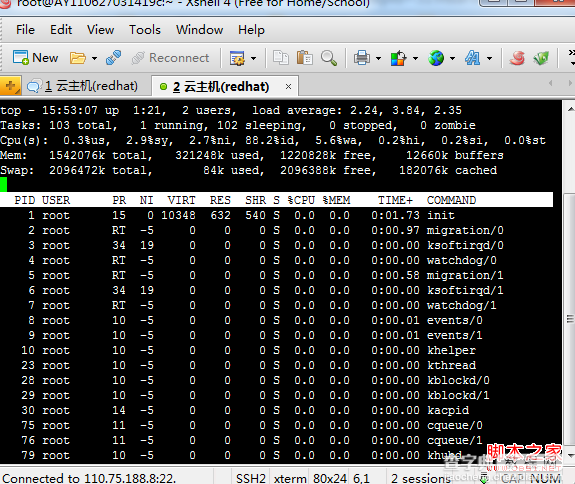Image resolution: width=575 pixels, height=484 pixels.
Task: Click the Copy icon in toolbar
Action: [x=281, y=58]
